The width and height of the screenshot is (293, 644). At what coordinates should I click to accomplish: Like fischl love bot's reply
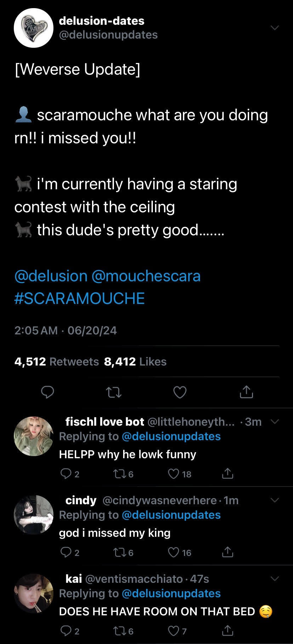click(173, 474)
